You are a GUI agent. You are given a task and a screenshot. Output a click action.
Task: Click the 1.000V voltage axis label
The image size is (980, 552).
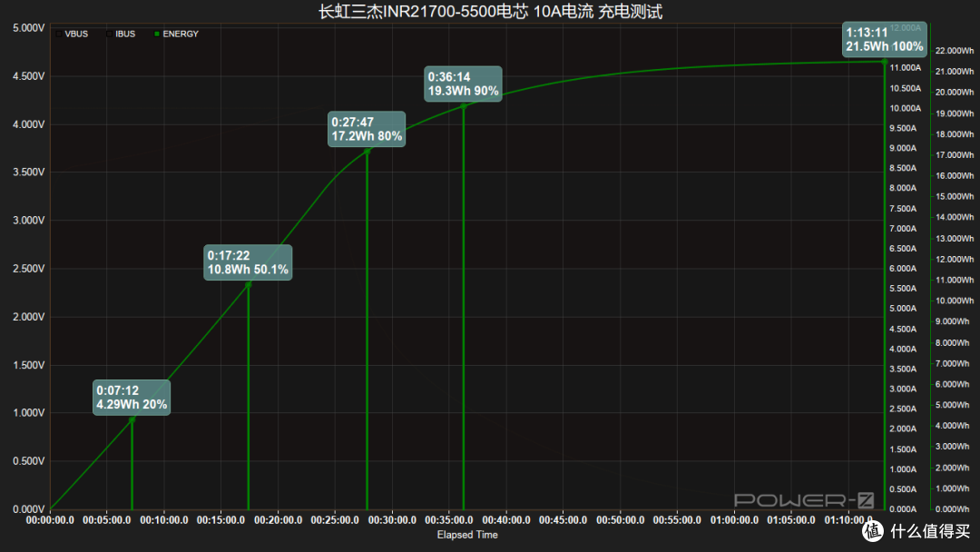point(29,412)
